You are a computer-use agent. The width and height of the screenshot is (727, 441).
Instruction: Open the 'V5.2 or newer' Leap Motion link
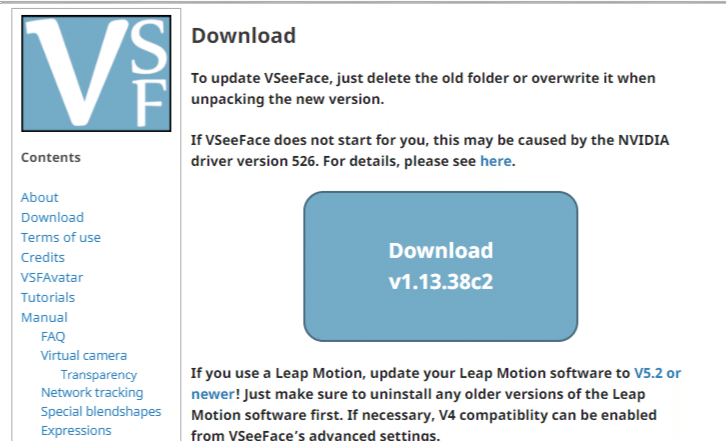657,372
